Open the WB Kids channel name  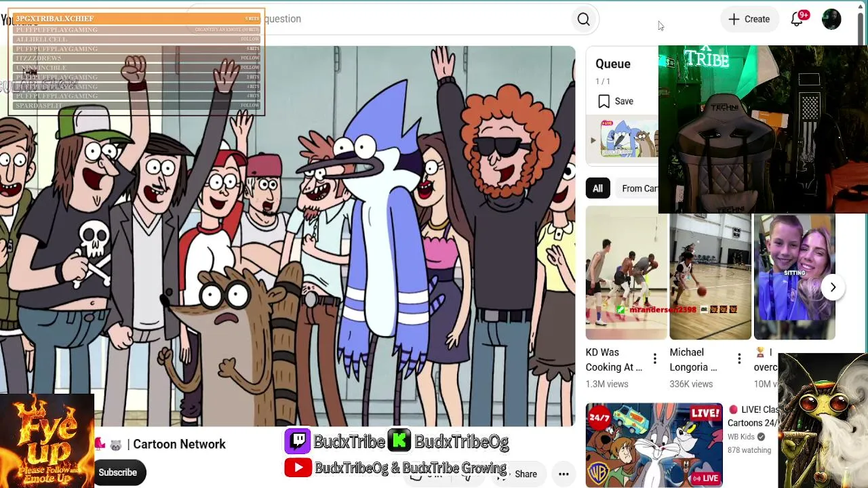tap(742, 437)
